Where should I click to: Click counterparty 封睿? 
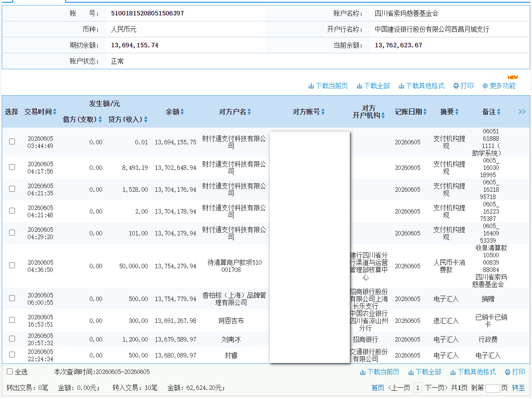coord(231,355)
